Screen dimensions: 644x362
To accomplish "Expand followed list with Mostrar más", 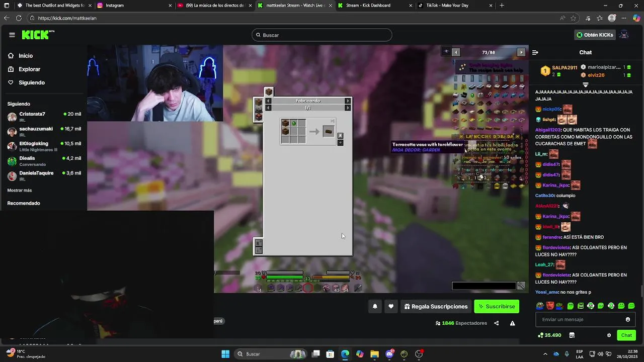I will coord(20,191).
